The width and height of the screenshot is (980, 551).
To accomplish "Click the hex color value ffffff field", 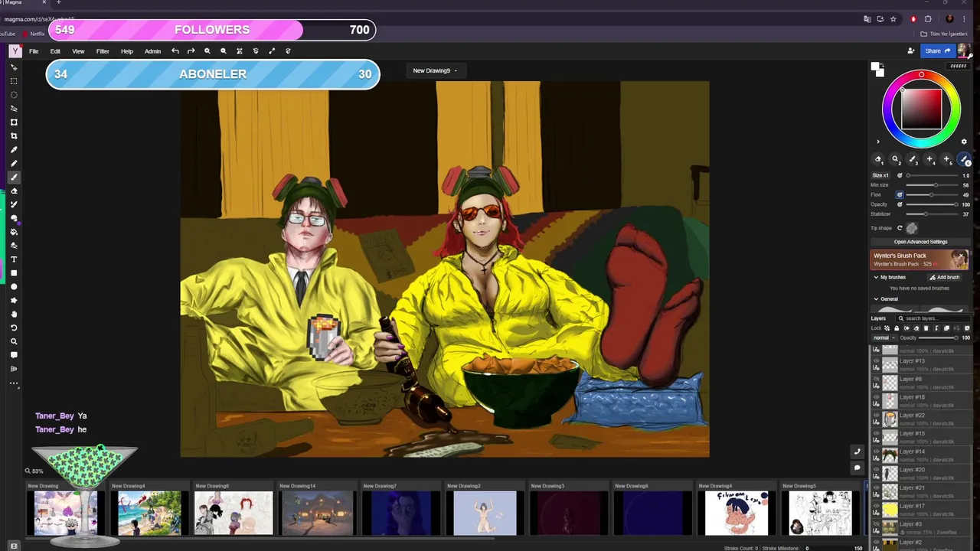I will (958, 67).
